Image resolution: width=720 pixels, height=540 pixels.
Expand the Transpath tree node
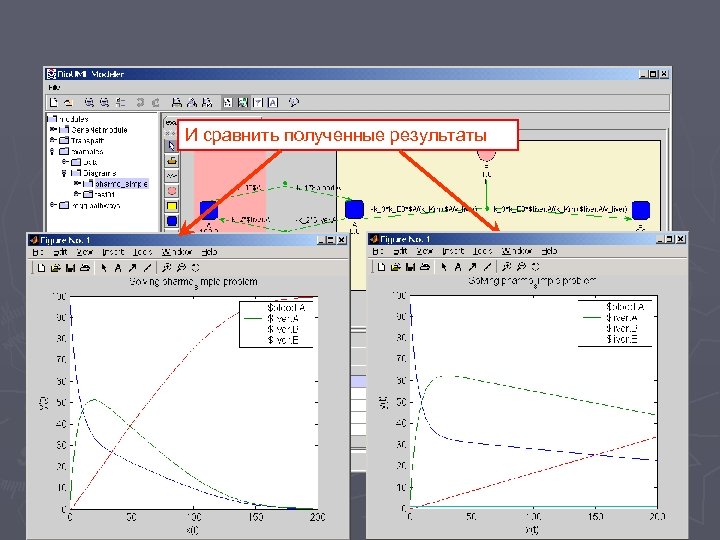pyautogui.click(x=53, y=140)
